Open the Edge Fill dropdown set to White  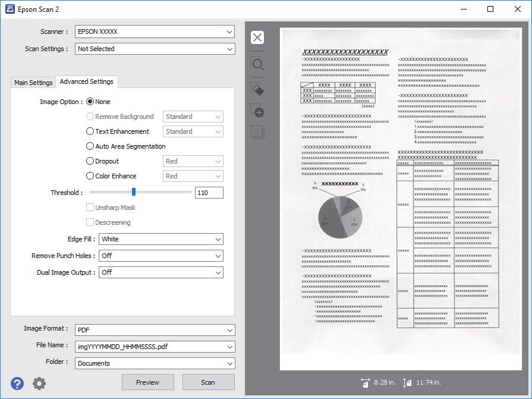161,239
